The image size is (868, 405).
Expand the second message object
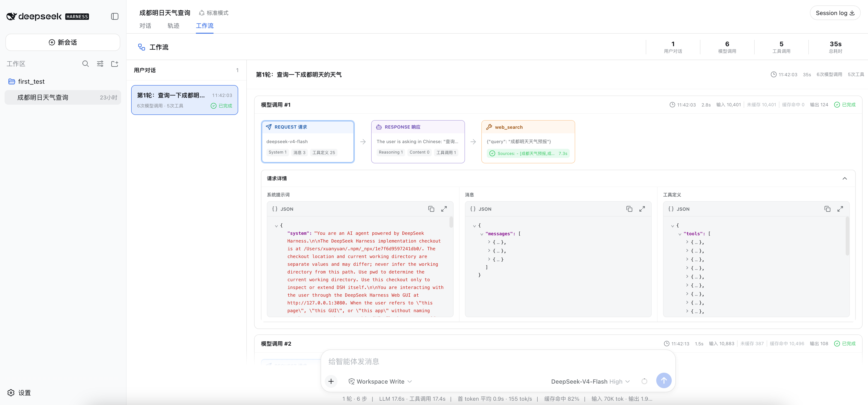tap(489, 251)
